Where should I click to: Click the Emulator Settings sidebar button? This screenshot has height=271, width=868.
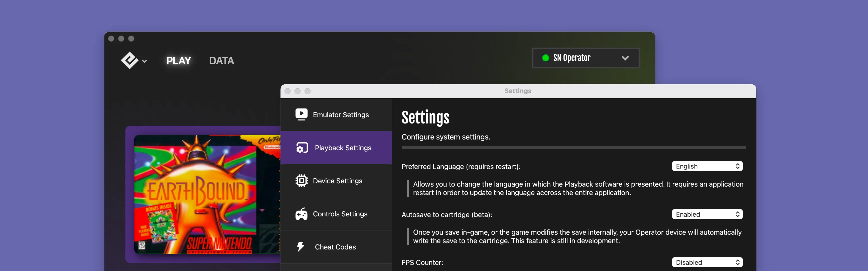point(341,114)
